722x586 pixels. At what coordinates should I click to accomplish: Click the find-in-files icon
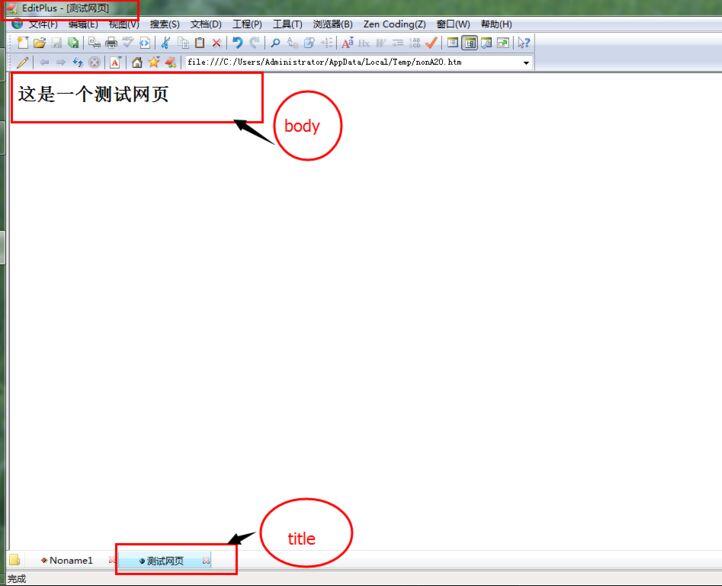pos(309,43)
